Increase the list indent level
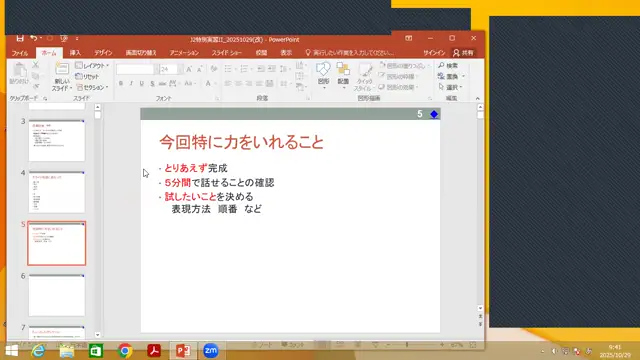 (x=271, y=69)
